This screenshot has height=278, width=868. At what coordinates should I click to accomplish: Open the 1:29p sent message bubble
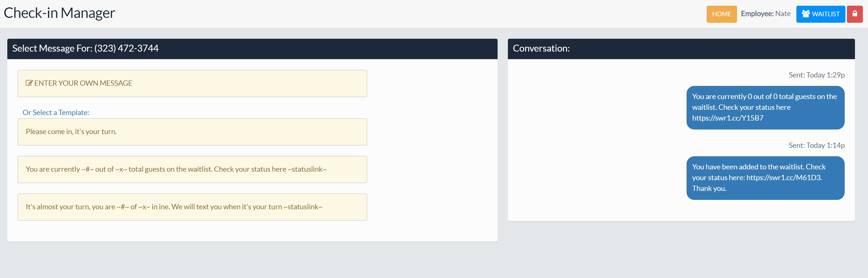765,102
